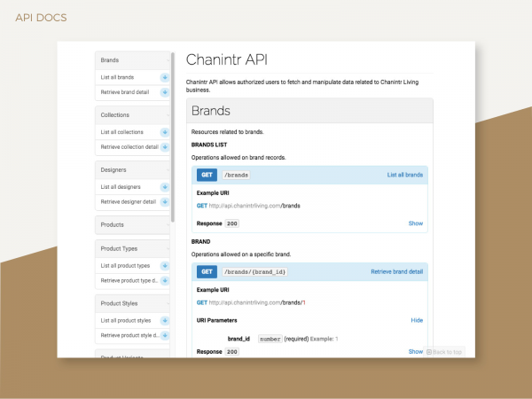Click the arrow icon beside Retrieve product type d..
532x399 pixels.
165,280
